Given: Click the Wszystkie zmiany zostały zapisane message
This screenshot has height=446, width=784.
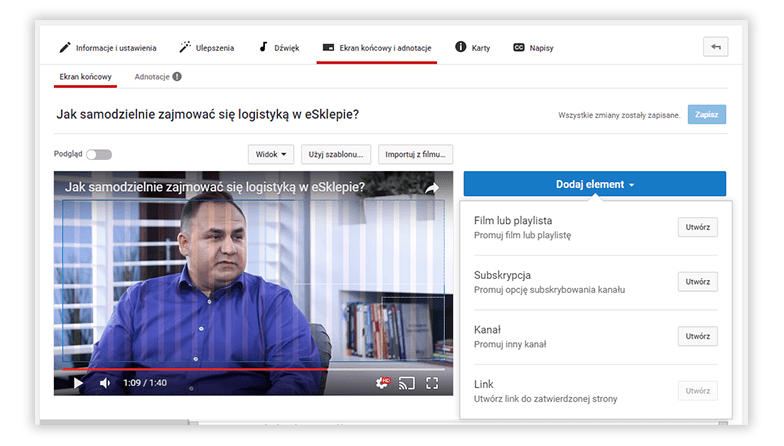Looking at the screenshot, I should (619, 115).
